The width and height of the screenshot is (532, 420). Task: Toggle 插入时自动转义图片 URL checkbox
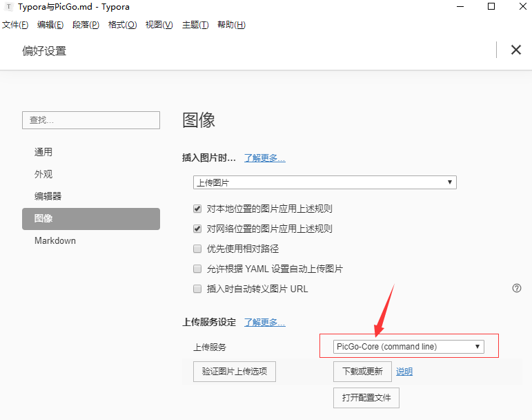(197, 289)
